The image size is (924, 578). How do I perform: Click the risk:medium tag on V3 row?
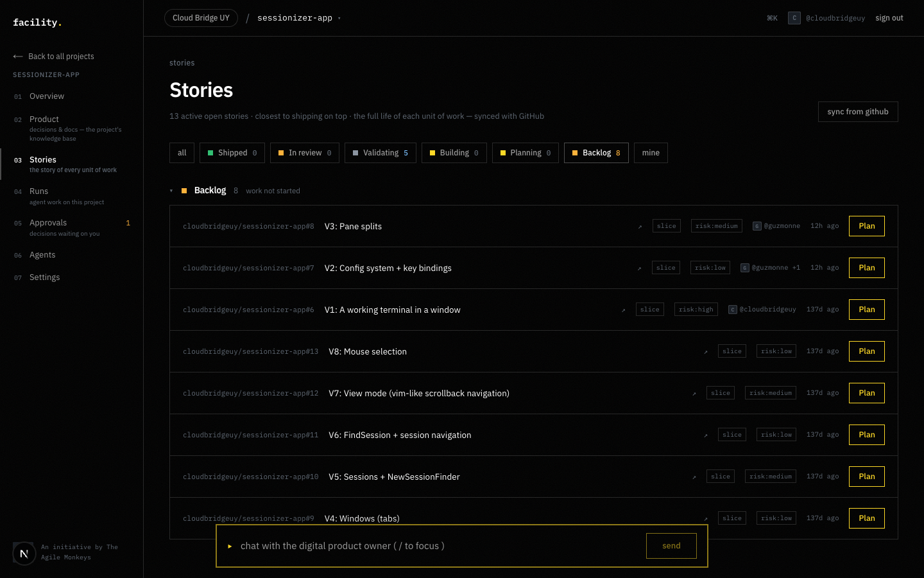(717, 226)
